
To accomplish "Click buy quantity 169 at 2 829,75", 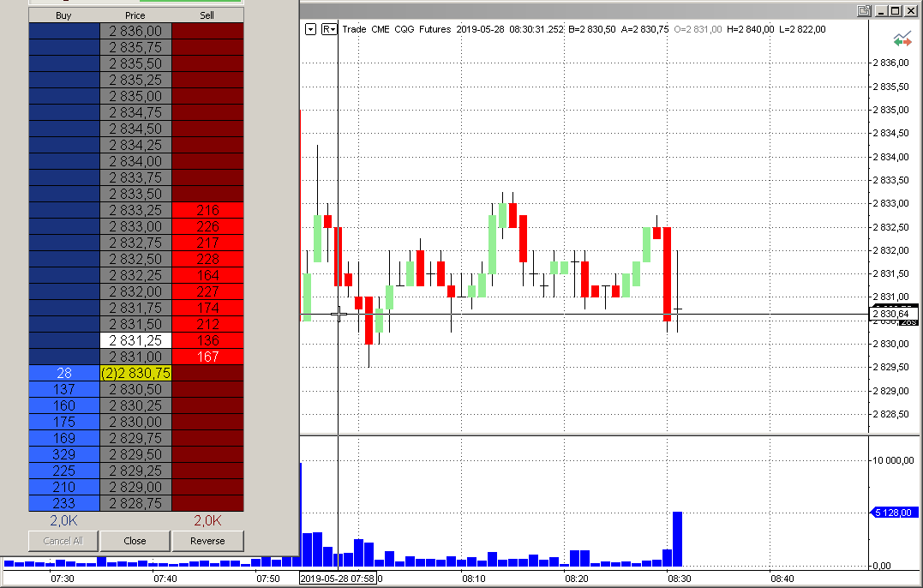I will pyautogui.click(x=64, y=438).
